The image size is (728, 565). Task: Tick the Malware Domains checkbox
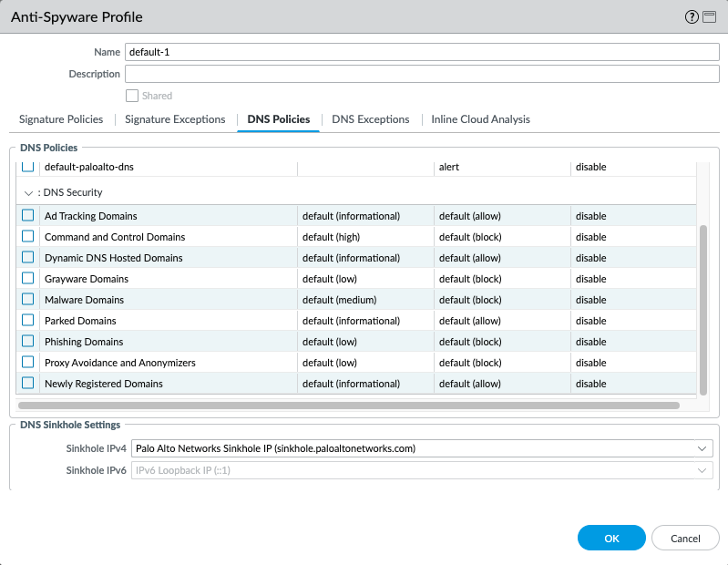point(28,300)
